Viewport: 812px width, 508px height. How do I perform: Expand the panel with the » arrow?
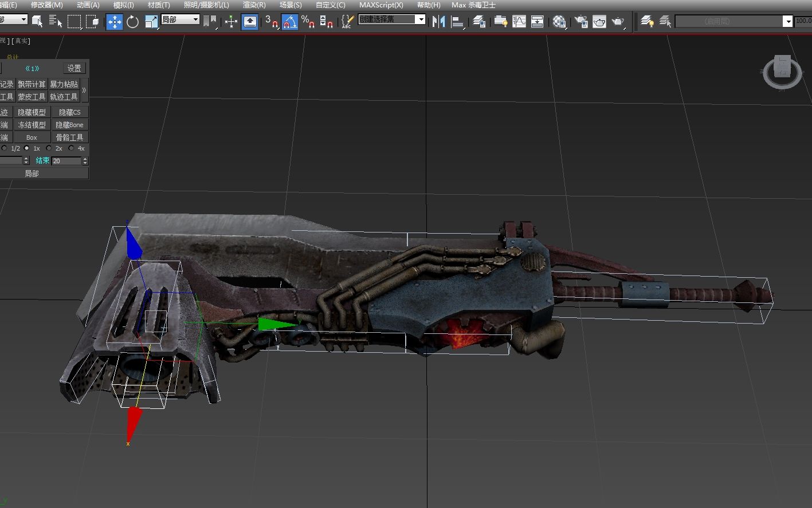tap(84, 90)
